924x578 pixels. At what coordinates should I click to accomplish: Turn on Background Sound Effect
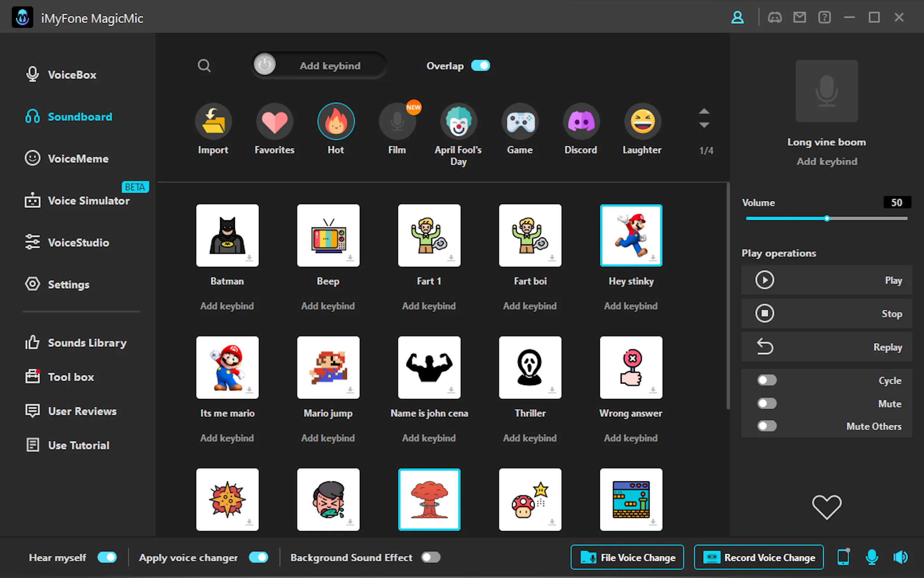point(430,557)
